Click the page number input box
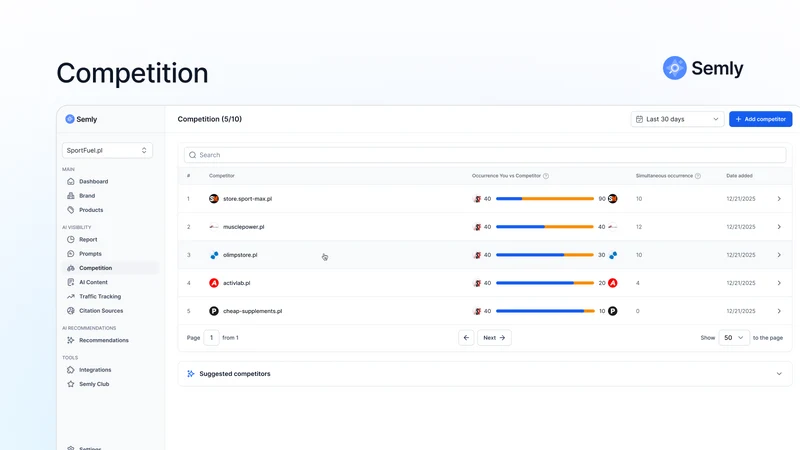The width and height of the screenshot is (800, 450). [x=211, y=338]
